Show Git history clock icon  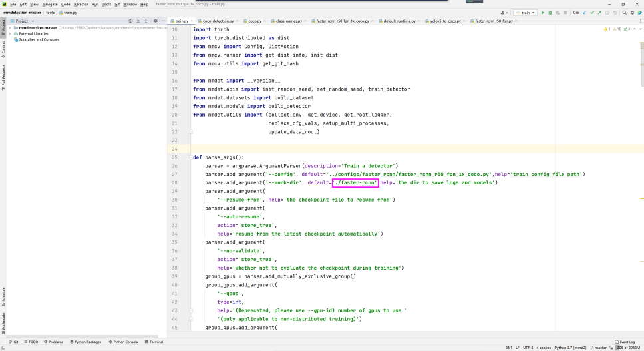[x=607, y=13]
